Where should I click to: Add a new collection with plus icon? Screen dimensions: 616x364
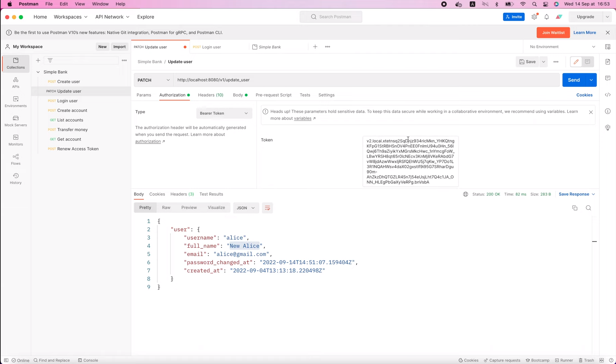click(38, 60)
